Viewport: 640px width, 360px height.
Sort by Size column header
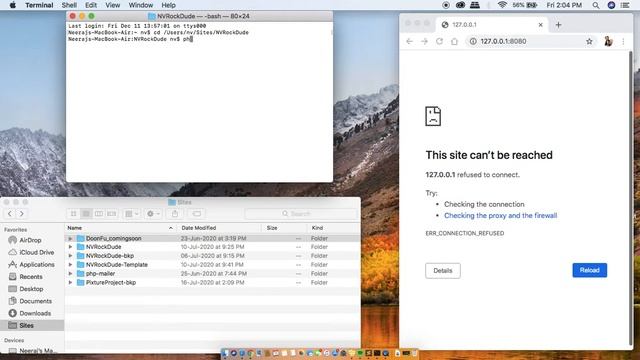[x=284, y=228]
